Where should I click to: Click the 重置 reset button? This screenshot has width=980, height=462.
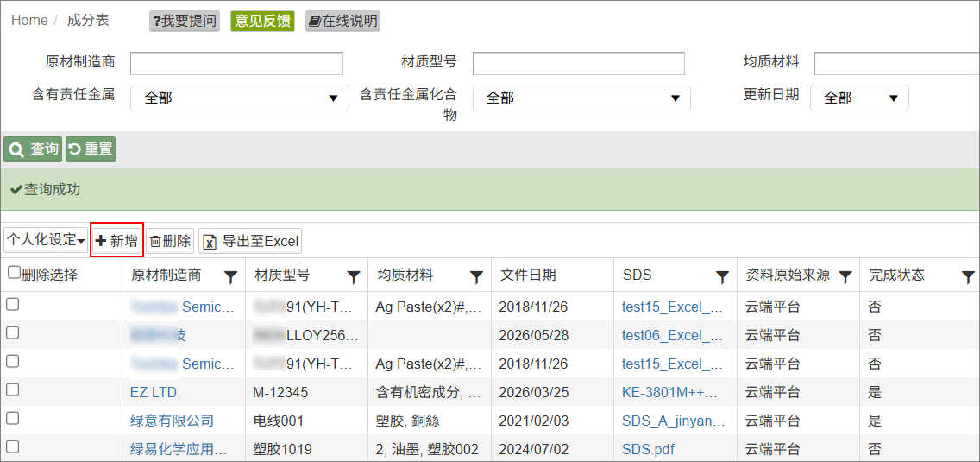(x=91, y=149)
